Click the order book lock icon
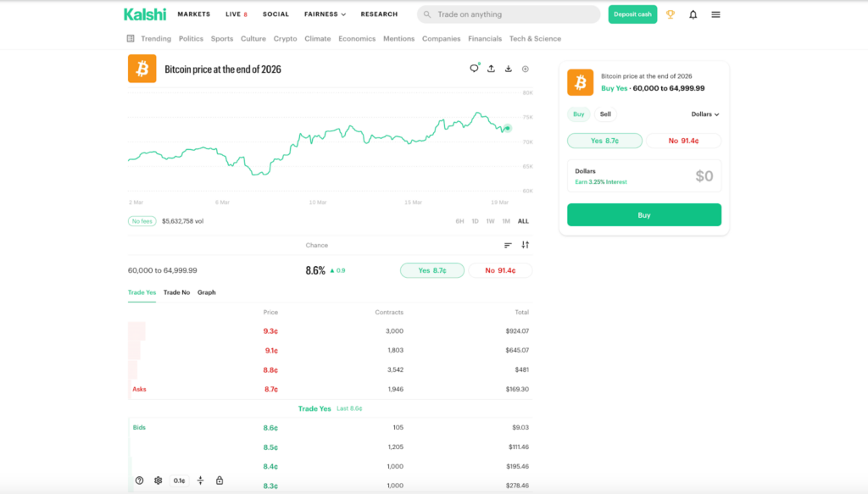This screenshot has height=494, width=868. [x=220, y=480]
